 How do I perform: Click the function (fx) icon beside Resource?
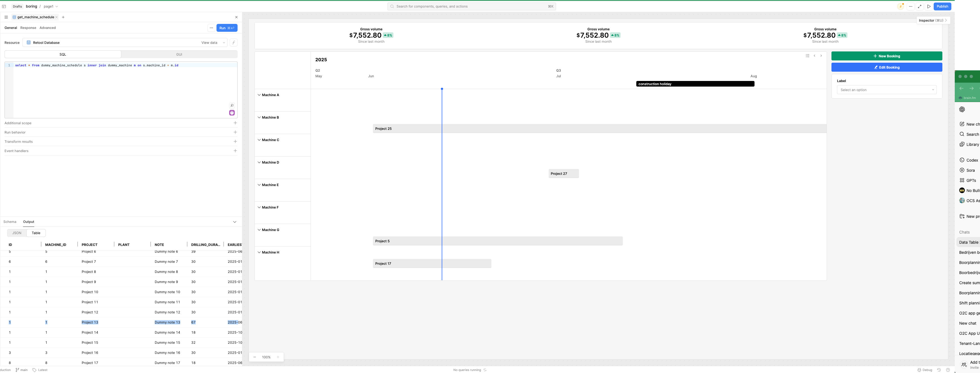click(x=234, y=43)
